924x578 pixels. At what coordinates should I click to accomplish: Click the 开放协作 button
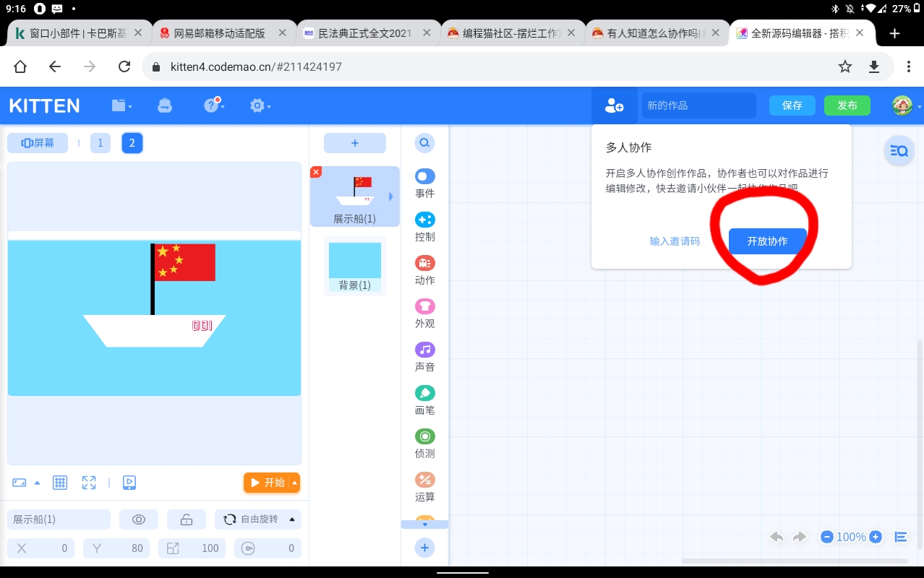tap(767, 241)
